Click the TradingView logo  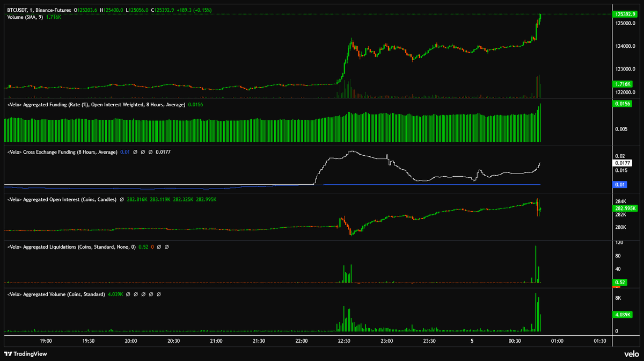(25, 353)
